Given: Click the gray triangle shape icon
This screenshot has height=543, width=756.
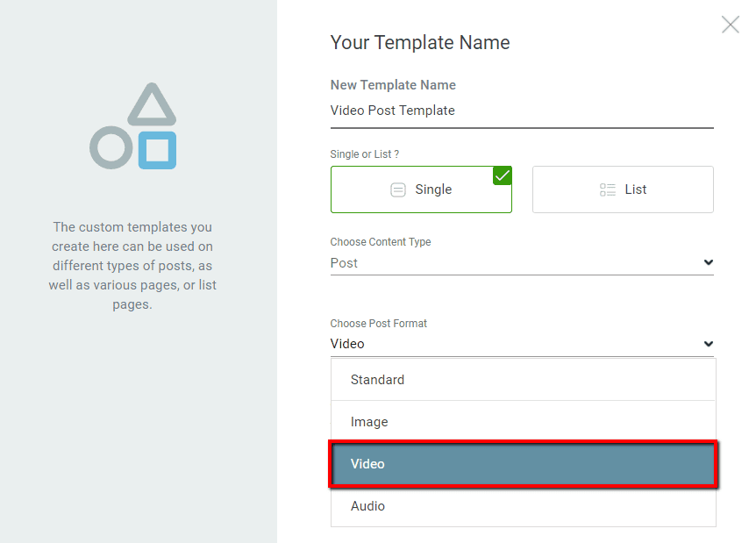Looking at the screenshot, I should [x=152, y=105].
